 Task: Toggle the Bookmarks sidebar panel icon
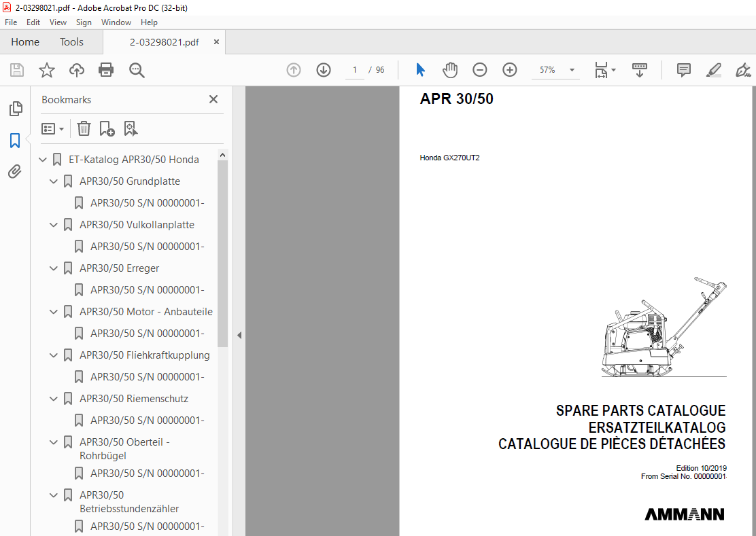15,141
